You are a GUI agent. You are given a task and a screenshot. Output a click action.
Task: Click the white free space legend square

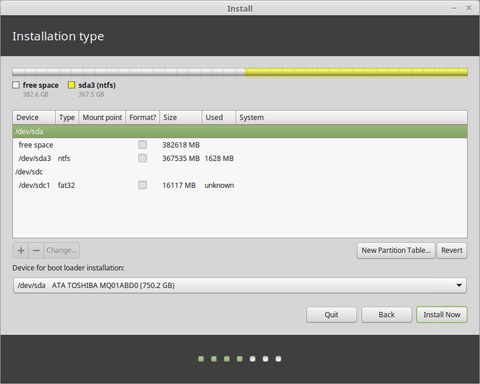[16, 85]
